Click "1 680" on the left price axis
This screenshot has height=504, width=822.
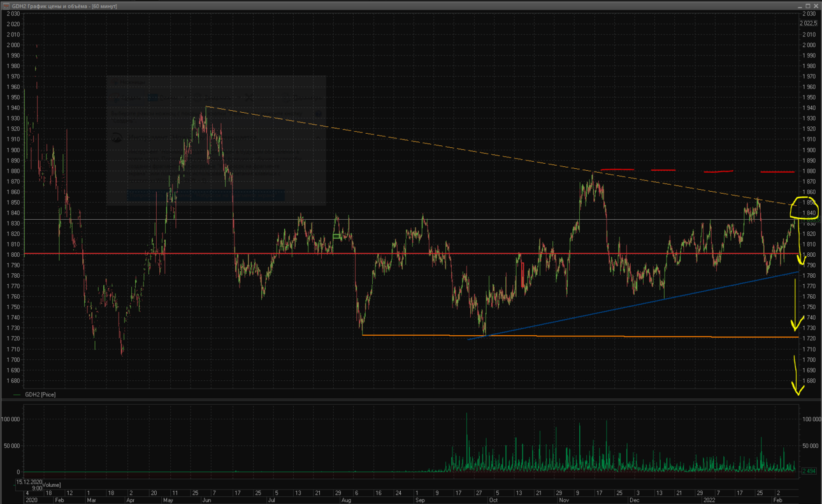point(13,381)
